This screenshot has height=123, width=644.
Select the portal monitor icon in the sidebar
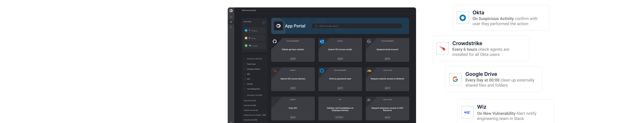pos(231,22)
